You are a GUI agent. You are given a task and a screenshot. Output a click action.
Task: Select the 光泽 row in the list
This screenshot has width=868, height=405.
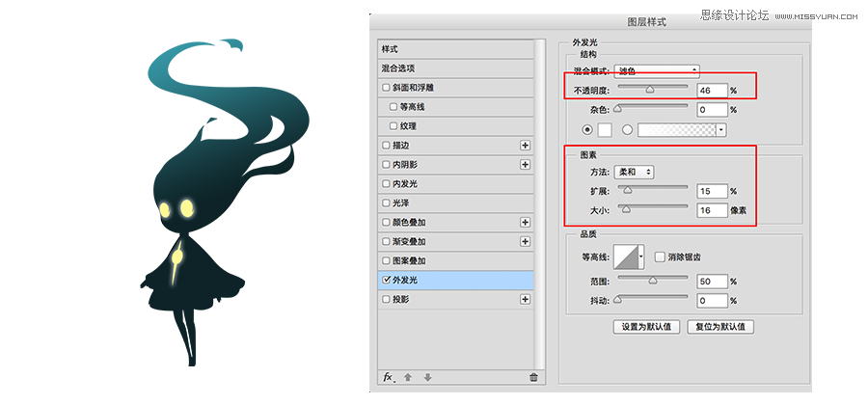tap(455, 203)
